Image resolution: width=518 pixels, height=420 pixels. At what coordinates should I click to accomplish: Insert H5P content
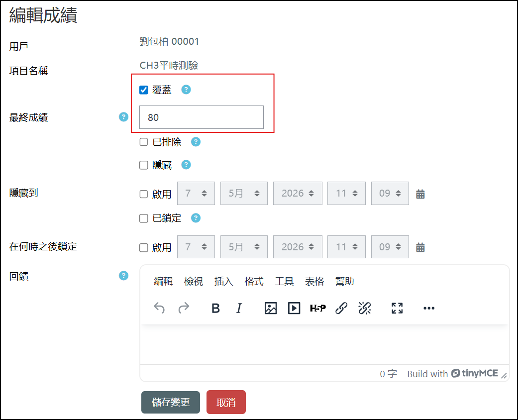pos(318,308)
